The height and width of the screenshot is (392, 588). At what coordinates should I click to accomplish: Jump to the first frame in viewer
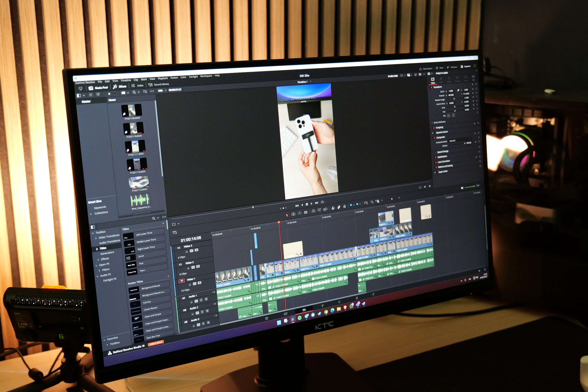point(297,206)
